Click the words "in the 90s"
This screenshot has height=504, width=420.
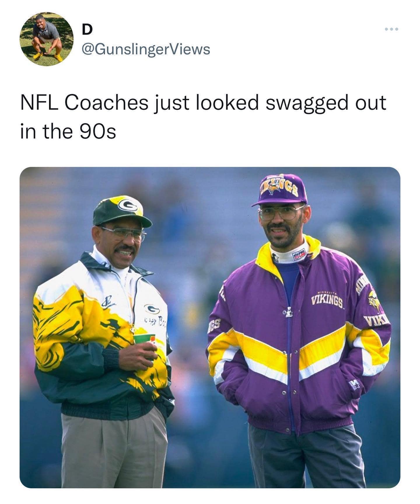pos(68,131)
